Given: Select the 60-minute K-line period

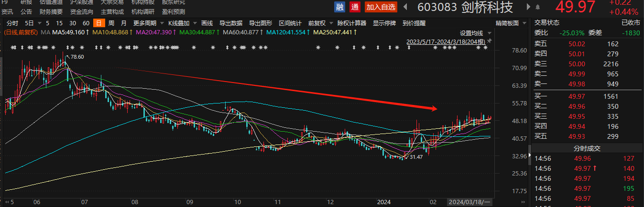Looking at the screenshot, I should (86, 23).
